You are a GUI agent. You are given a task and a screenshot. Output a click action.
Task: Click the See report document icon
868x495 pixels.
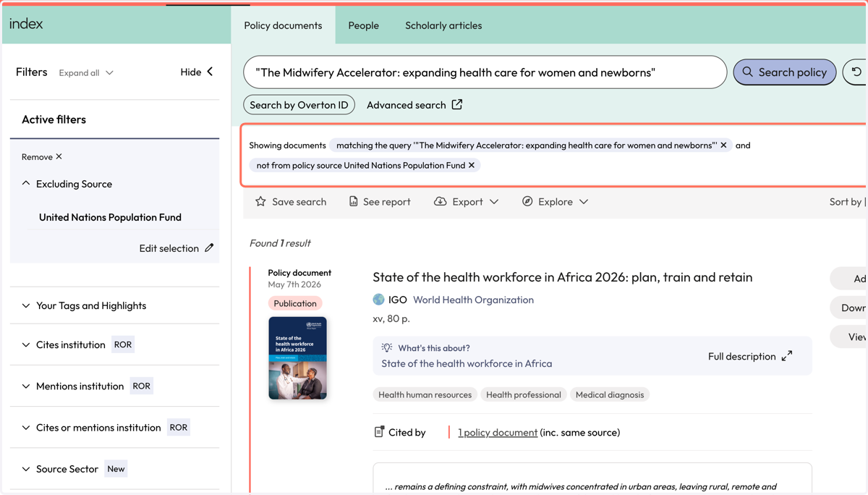(353, 201)
